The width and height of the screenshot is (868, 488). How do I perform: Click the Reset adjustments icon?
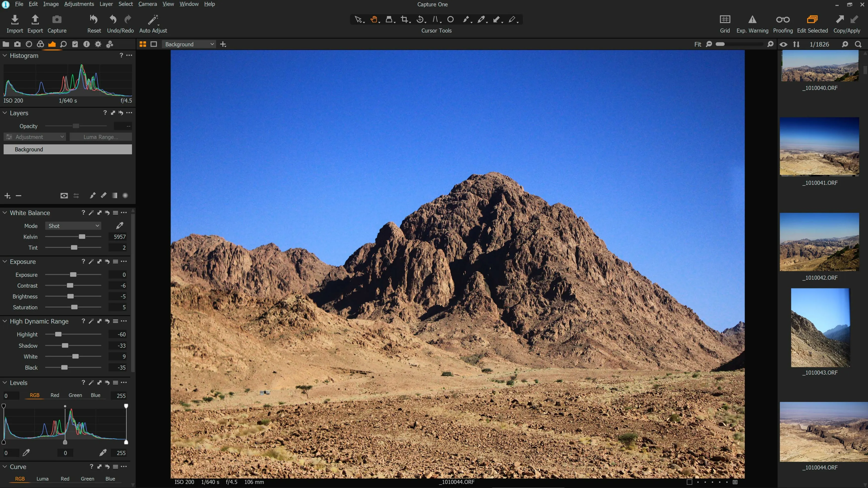[94, 20]
